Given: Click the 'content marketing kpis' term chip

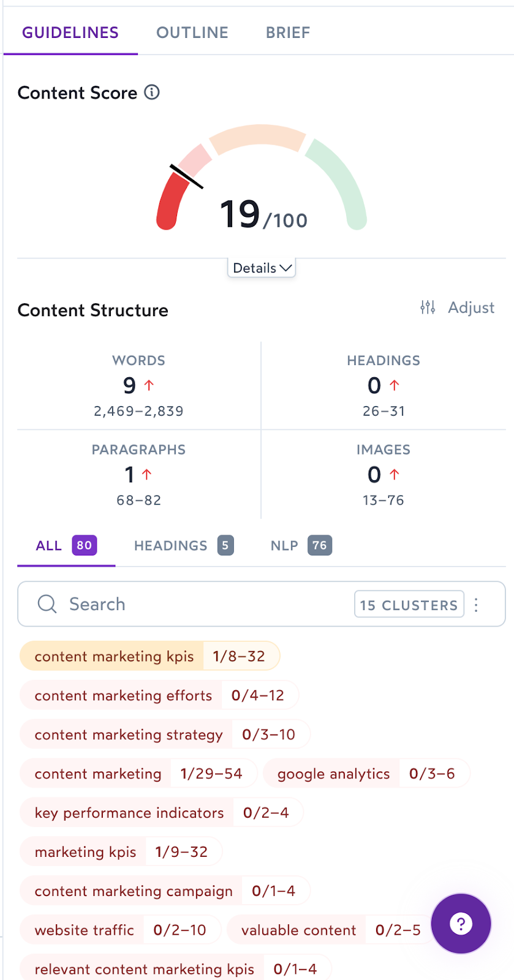Looking at the screenshot, I should tap(114, 657).
